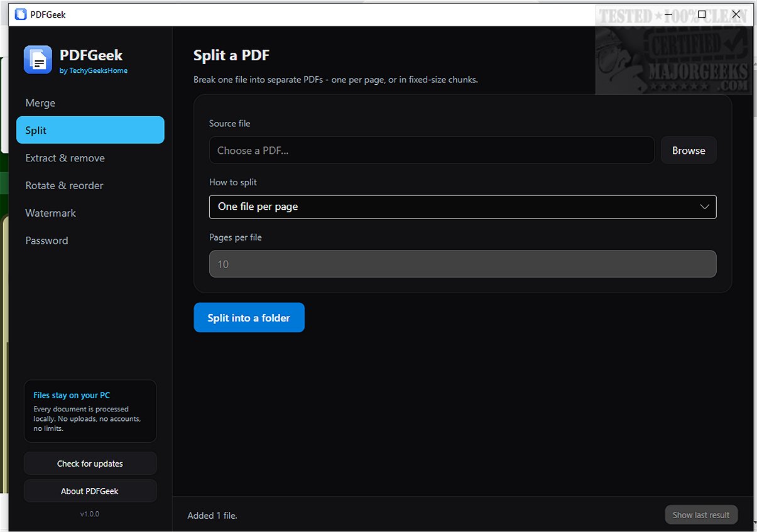
Task: Open the Merge section
Action: [x=90, y=103]
